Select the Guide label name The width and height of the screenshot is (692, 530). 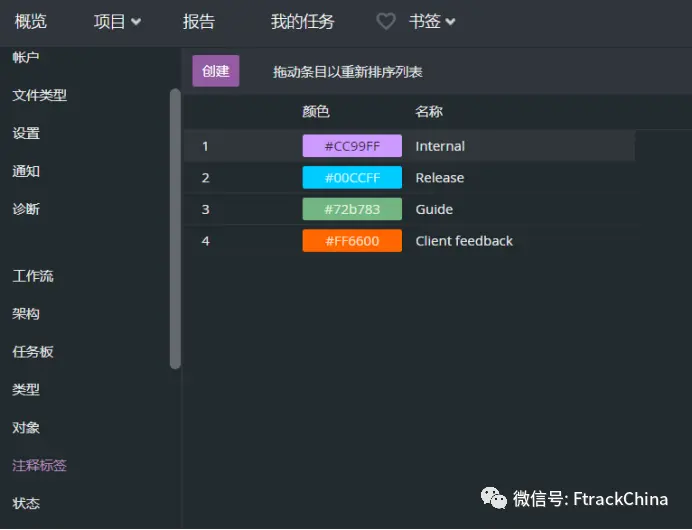coord(434,209)
